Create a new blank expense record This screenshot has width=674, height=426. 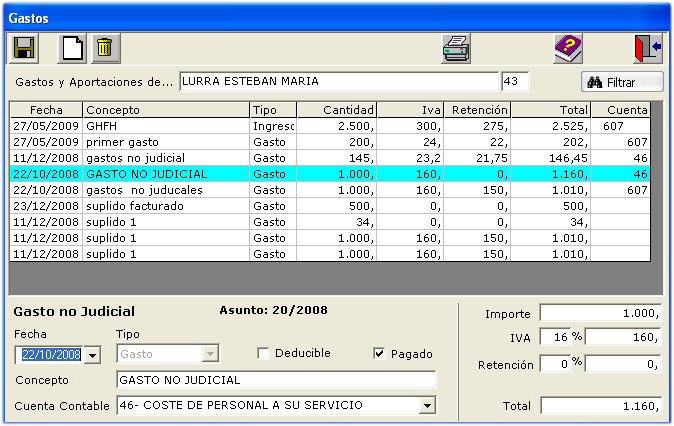pyautogui.click(x=72, y=48)
